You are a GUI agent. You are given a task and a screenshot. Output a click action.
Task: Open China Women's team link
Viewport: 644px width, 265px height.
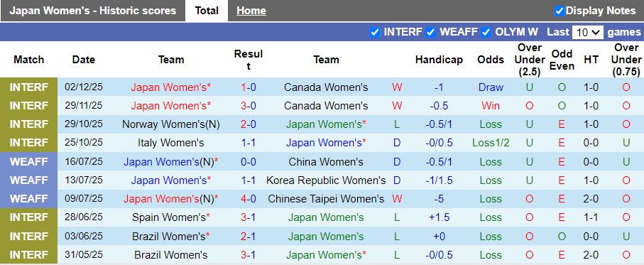(326, 162)
